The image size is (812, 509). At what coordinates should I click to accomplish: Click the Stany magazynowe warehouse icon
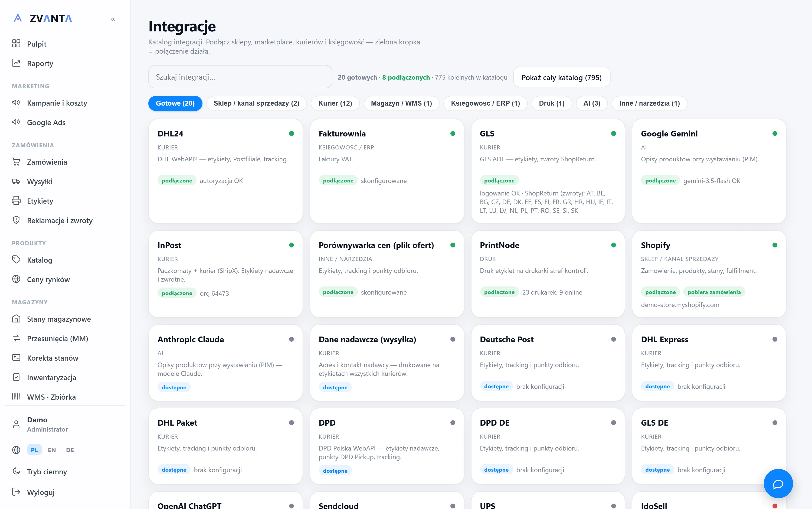click(x=16, y=318)
